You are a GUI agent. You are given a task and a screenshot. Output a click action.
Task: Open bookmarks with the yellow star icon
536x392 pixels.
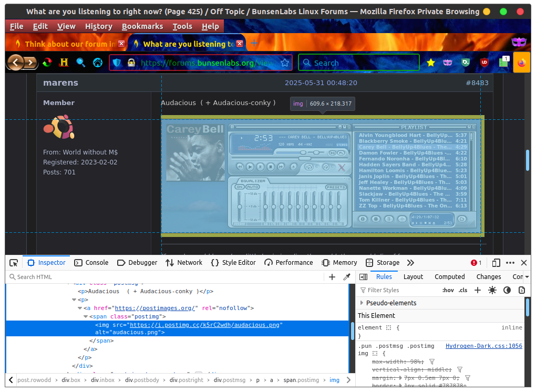point(431,63)
